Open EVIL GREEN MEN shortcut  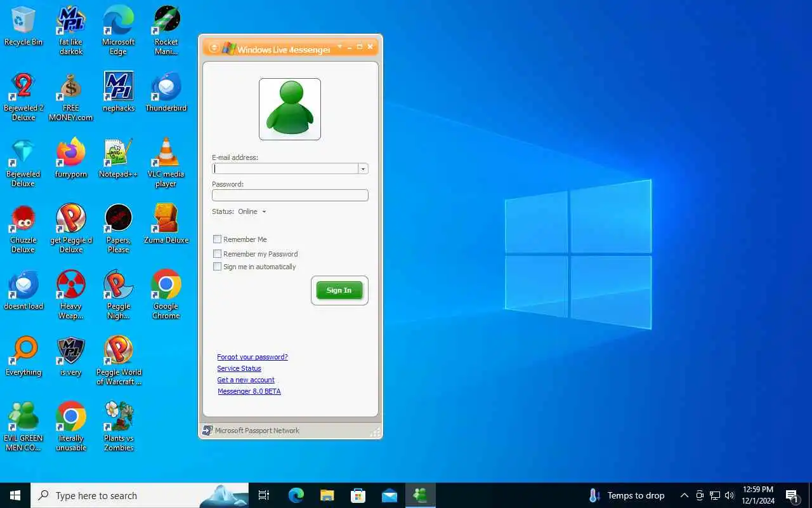point(23,427)
